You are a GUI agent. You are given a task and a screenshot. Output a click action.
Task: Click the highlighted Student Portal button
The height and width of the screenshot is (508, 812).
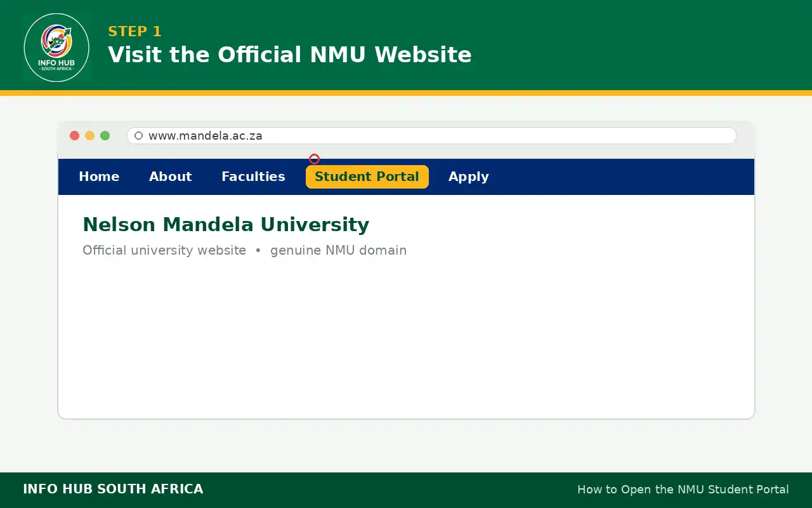pyautogui.click(x=367, y=177)
